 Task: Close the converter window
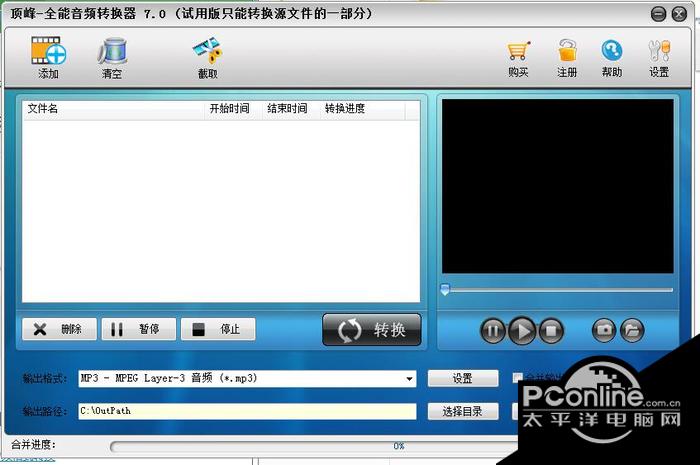coord(679,14)
